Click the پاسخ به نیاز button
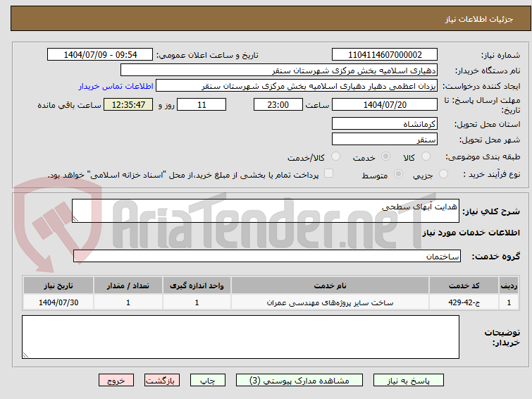This screenshot has height=399, width=532. (x=409, y=381)
